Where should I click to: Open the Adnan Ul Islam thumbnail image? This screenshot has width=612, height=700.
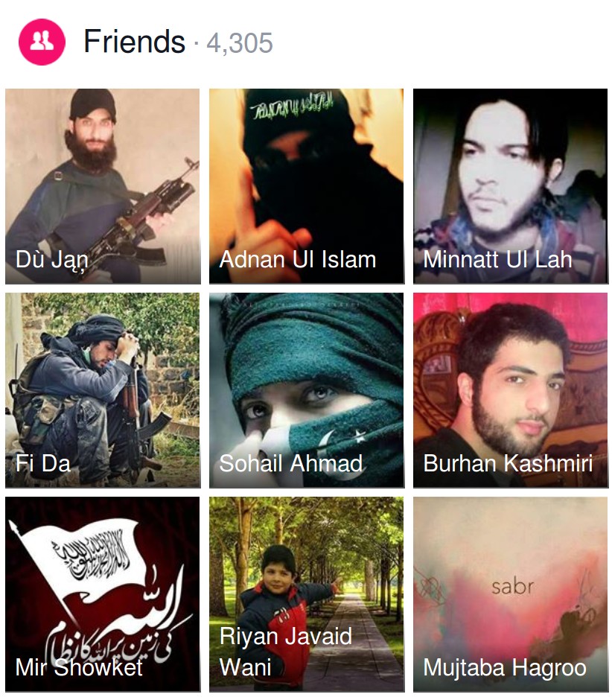307,186
